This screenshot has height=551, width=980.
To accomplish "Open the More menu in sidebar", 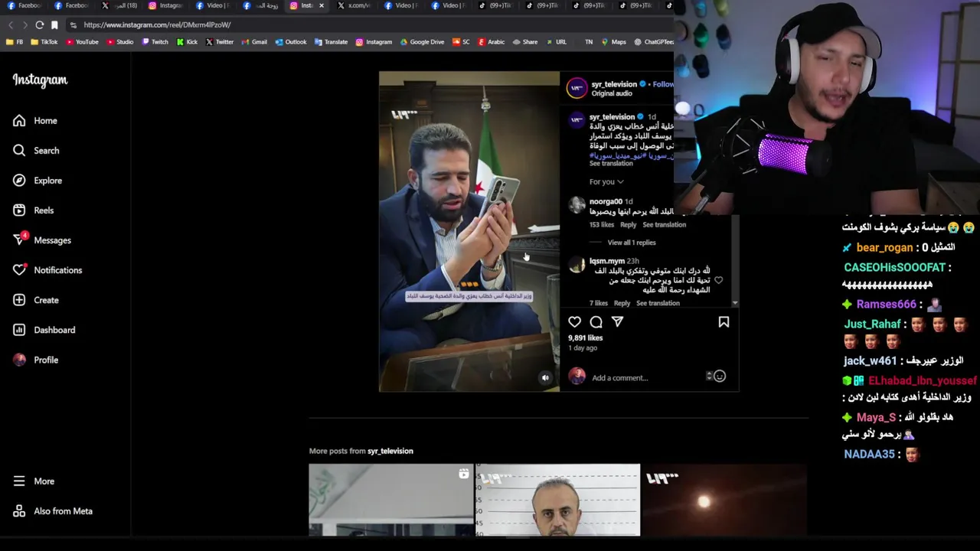I will click(34, 481).
